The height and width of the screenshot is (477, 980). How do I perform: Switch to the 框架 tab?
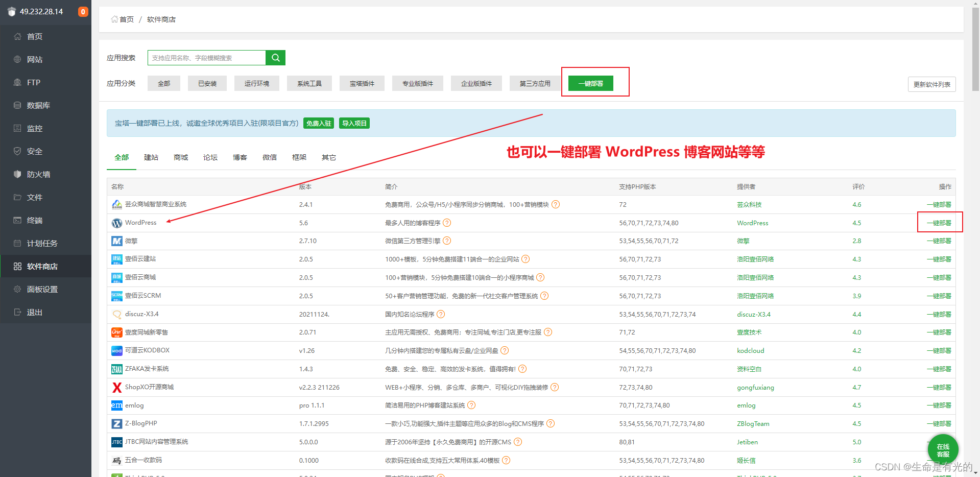click(299, 157)
